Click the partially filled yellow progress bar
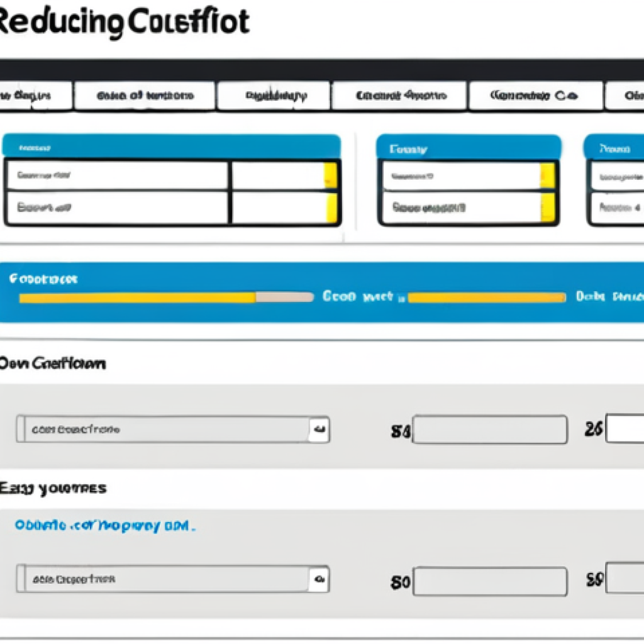The width and height of the screenshot is (644, 644). point(166,297)
